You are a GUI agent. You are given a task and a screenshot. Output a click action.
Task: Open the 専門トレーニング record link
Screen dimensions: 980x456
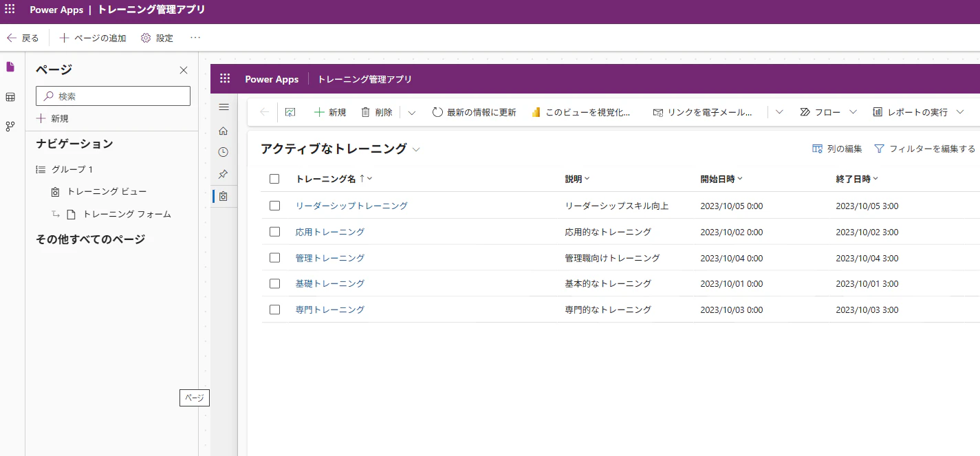(330, 310)
